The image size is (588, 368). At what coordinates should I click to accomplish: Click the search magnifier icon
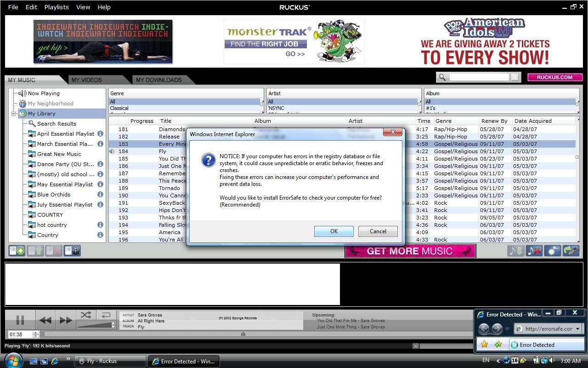pyautogui.click(x=442, y=77)
